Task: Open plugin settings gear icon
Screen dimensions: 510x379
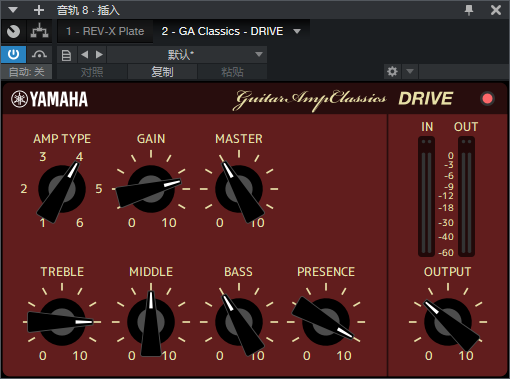Action: click(x=392, y=71)
